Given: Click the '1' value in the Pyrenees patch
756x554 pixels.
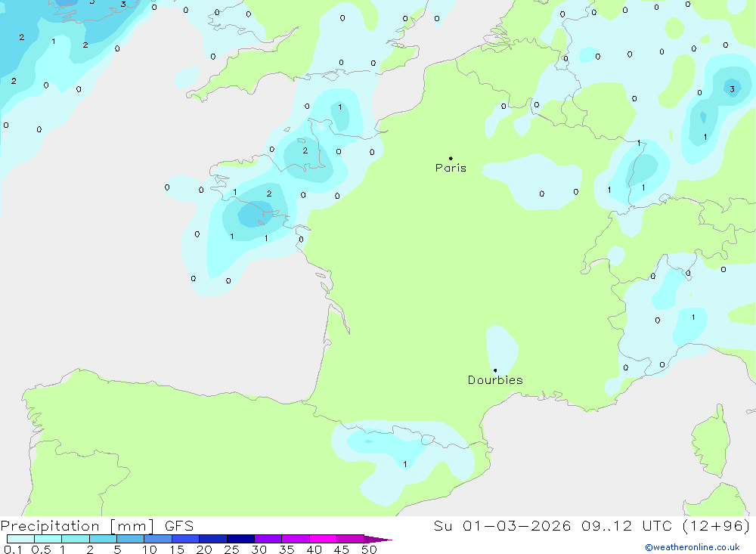Looking at the screenshot, I should tap(405, 464).
